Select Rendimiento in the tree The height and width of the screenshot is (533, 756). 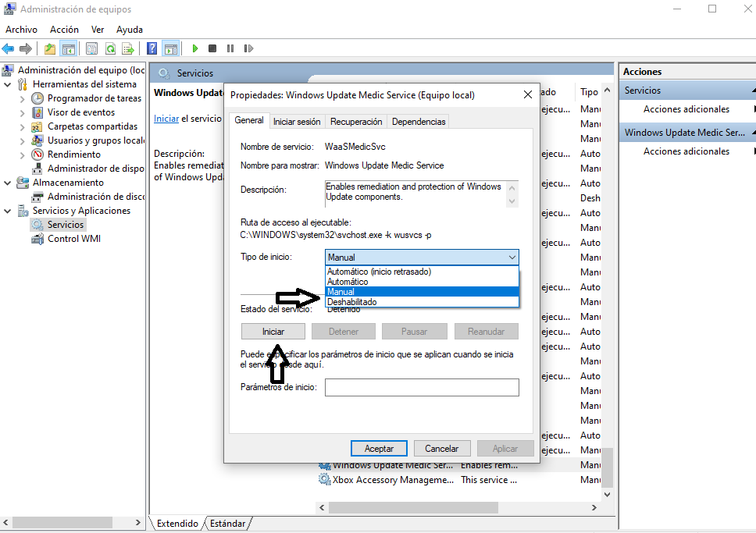pos(73,155)
